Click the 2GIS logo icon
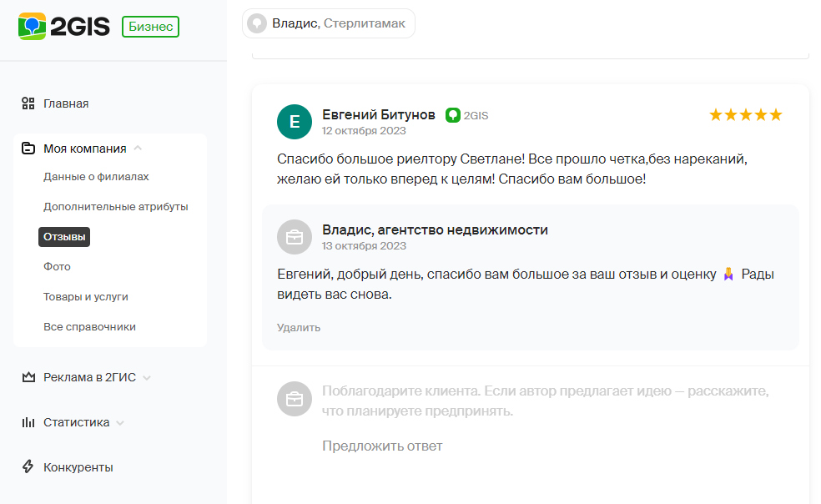This screenshot has height=504, width=821. click(32, 26)
